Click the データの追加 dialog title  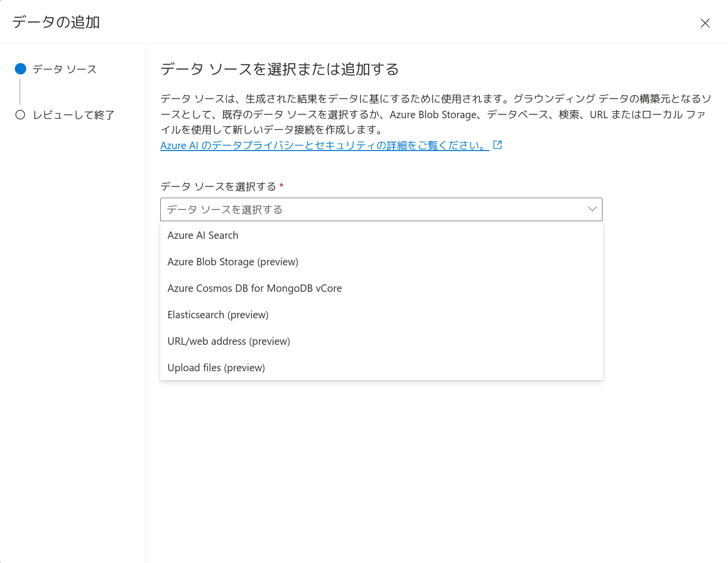point(56,22)
